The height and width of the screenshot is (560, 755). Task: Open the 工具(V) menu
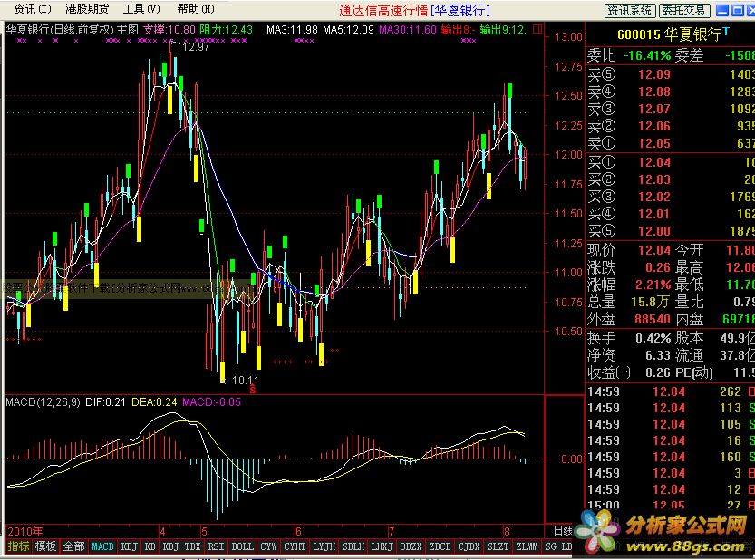[141, 9]
